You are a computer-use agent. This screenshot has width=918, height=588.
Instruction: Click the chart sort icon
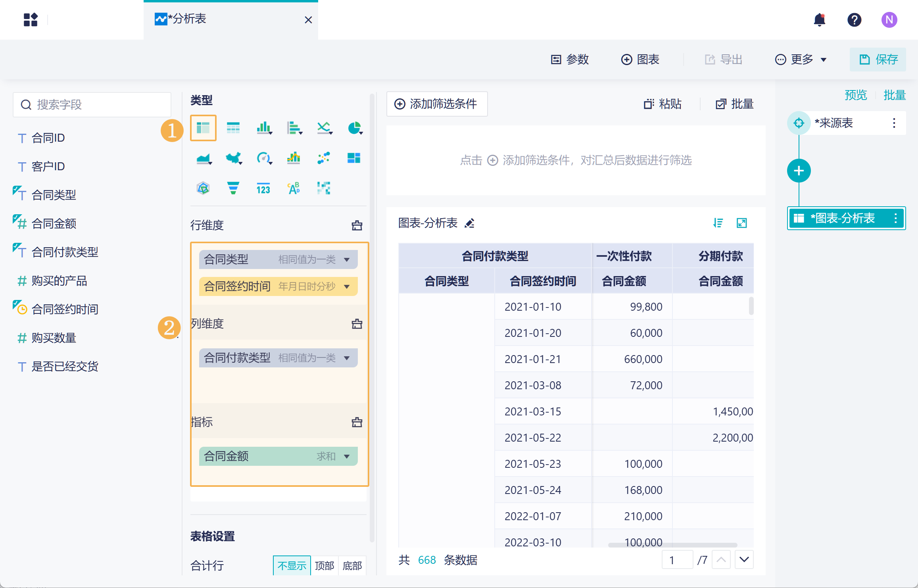(x=718, y=223)
